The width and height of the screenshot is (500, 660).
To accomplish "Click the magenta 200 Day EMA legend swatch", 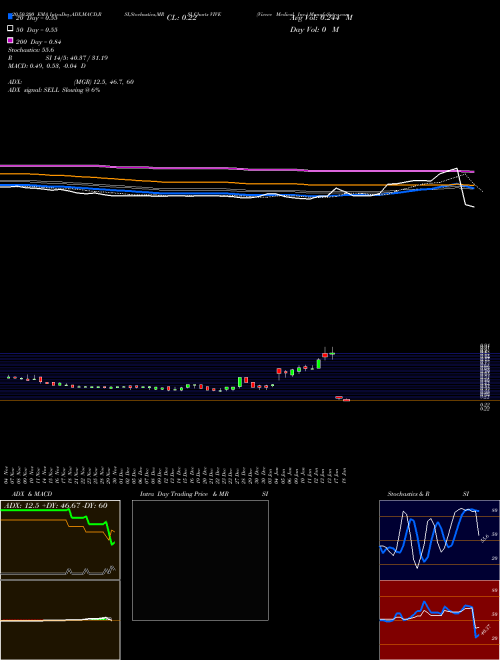I will 10,40.
